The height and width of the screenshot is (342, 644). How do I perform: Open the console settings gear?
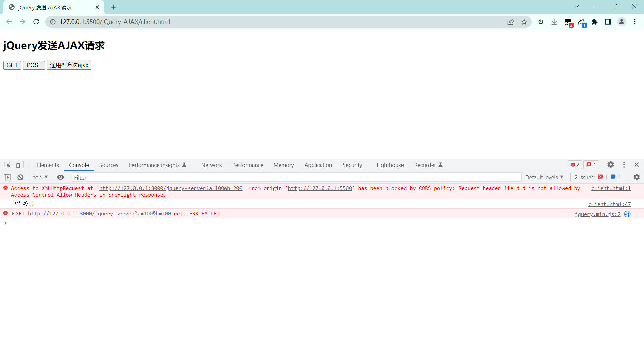click(637, 177)
